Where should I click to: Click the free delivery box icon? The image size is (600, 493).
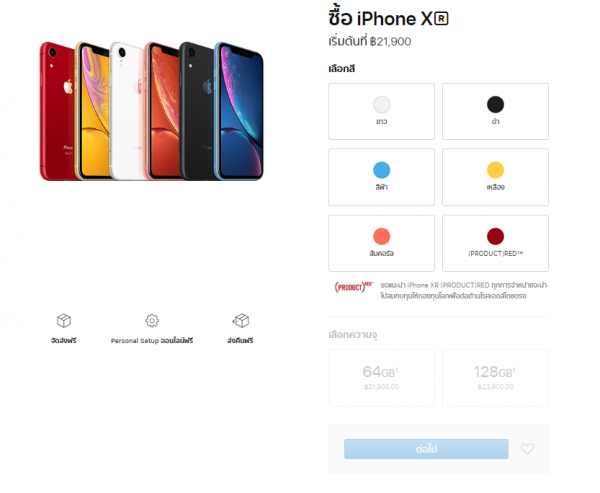point(64,320)
